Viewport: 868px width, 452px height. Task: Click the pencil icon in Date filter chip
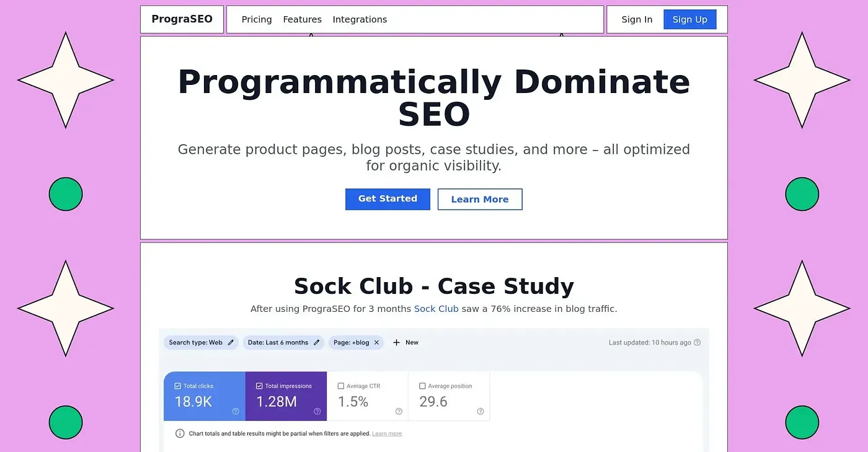[316, 342]
